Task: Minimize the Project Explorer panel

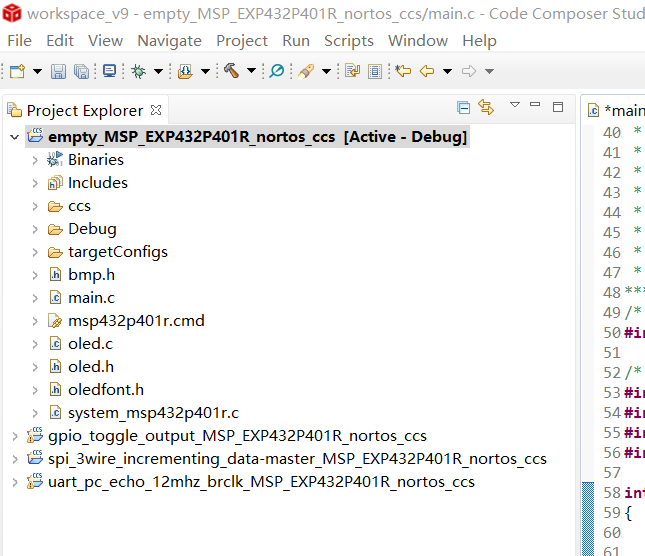Action: click(535, 104)
